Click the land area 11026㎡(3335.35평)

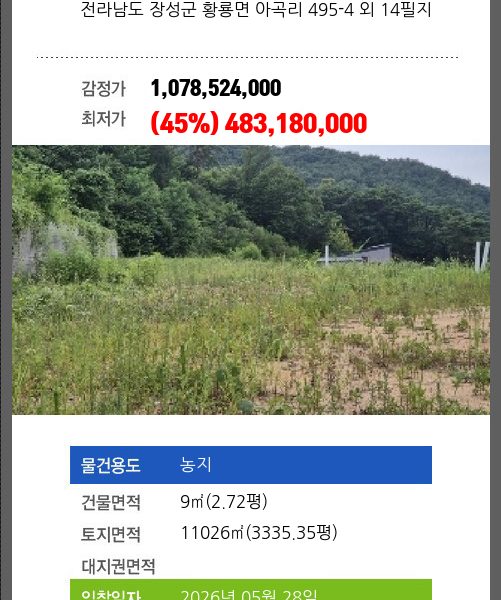259,533
